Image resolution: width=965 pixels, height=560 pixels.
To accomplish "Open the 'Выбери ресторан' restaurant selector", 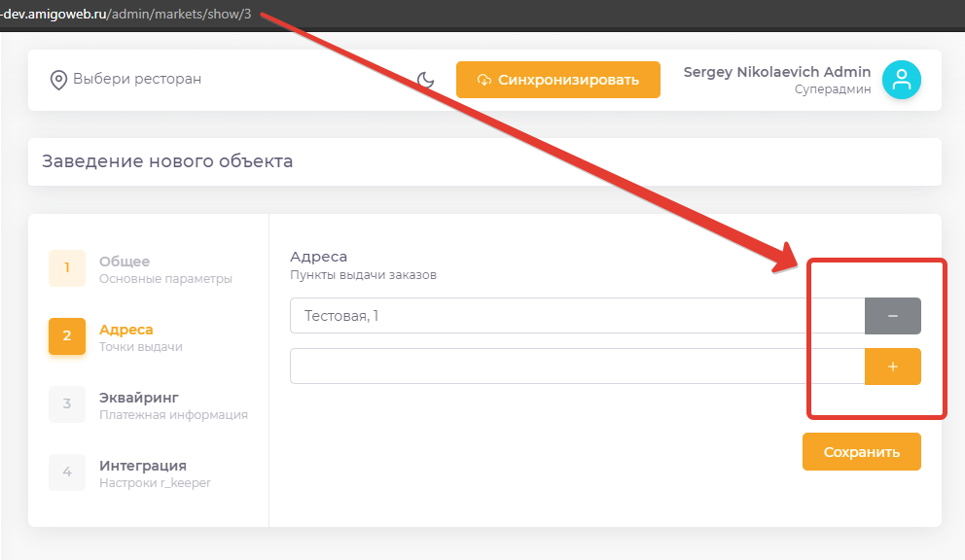I will [x=137, y=79].
